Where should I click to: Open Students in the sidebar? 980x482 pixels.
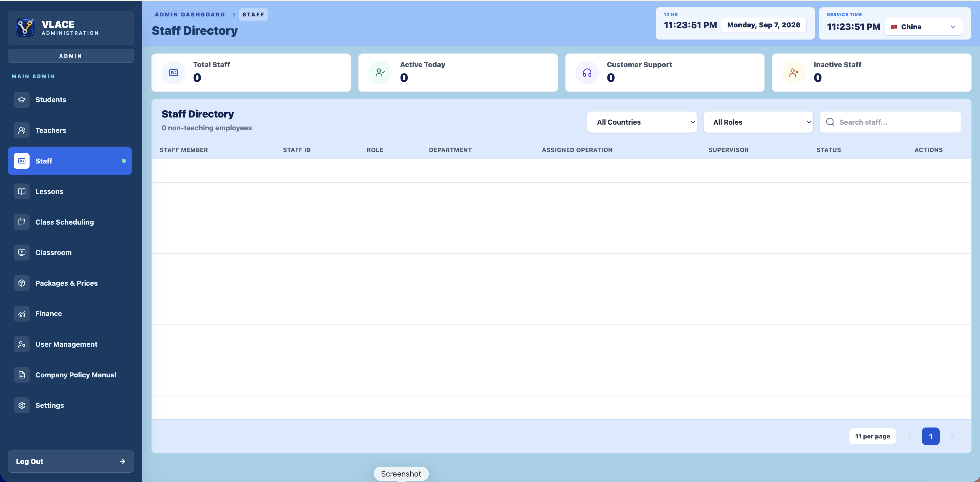point(70,100)
